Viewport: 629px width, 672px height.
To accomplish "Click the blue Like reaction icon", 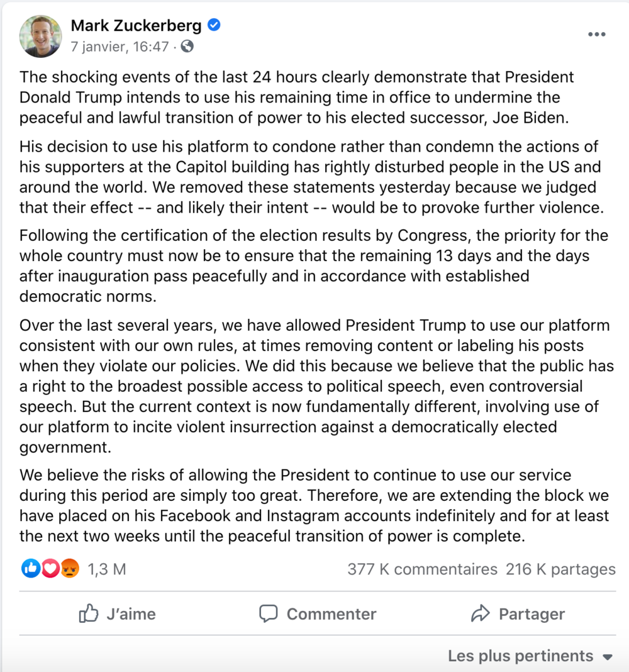I will click(x=30, y=569).
